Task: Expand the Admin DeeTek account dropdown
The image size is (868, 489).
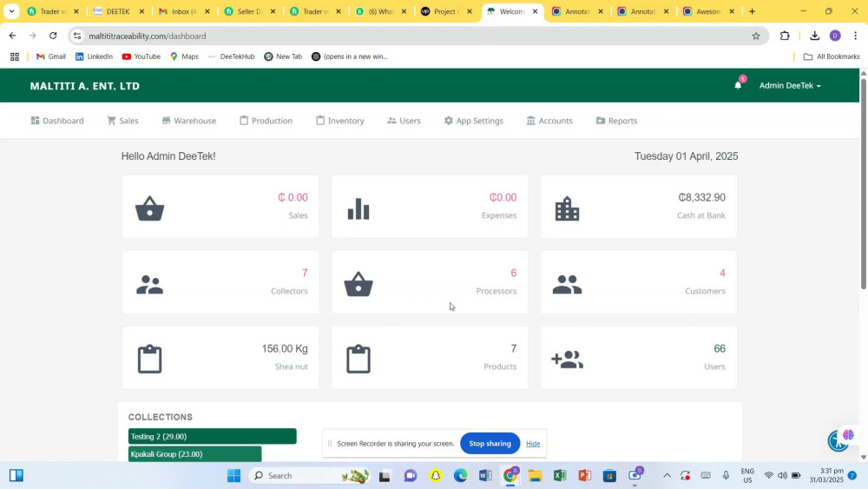Action: (790, 85)
